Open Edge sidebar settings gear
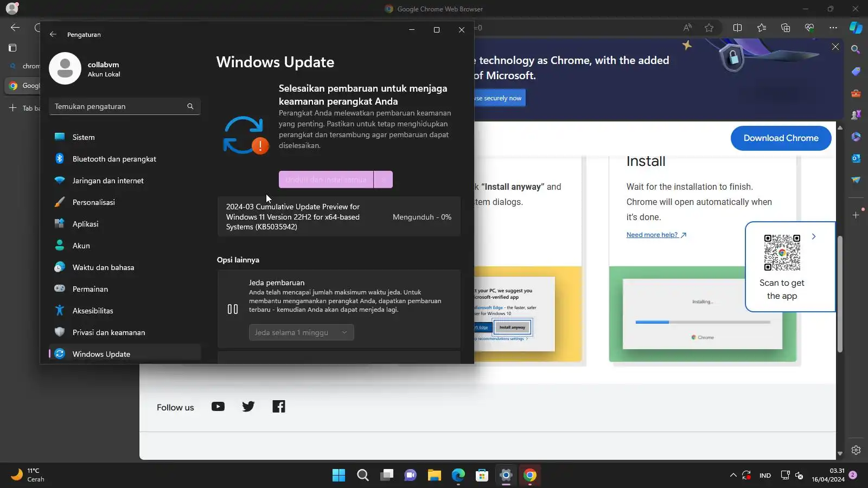Screen dimensions: 868x488 (856, 450)
